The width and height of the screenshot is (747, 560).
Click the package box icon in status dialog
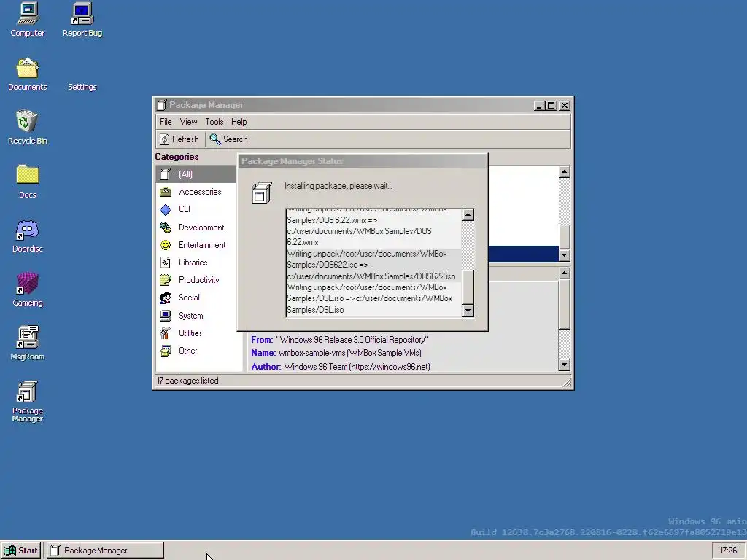[x=262, y=192]
